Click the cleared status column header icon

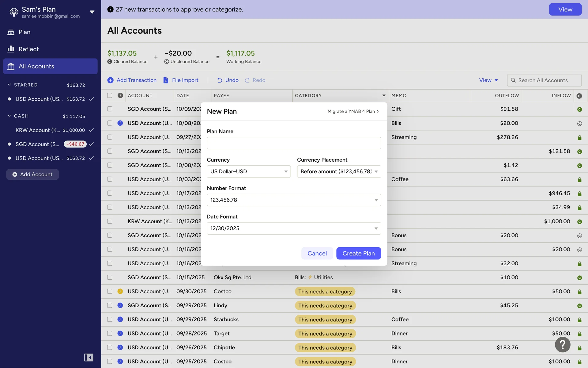point(579,96)
